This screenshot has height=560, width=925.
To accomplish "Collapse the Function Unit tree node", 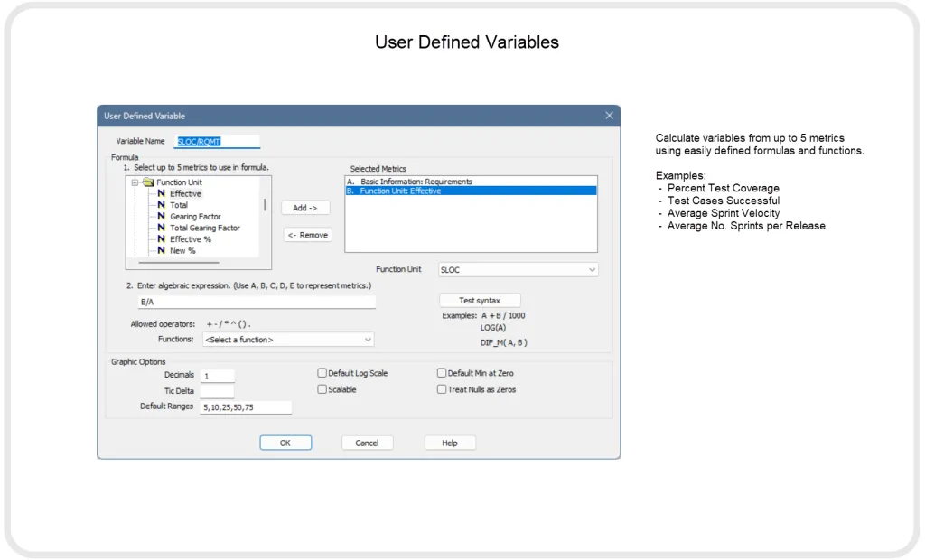I will tap(135, 182).
